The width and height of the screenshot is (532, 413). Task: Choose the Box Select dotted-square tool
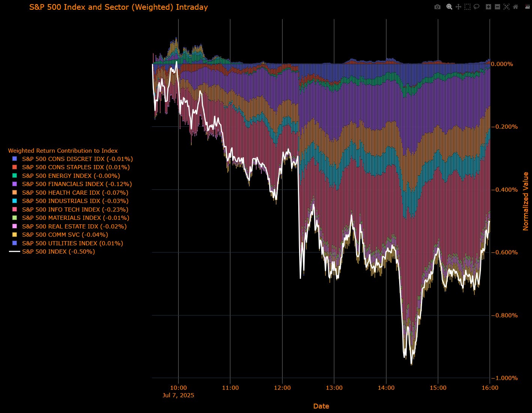coord(467,7)
